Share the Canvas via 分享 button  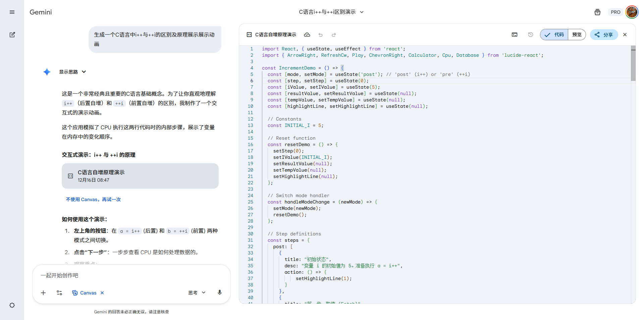tap(604, 35)
